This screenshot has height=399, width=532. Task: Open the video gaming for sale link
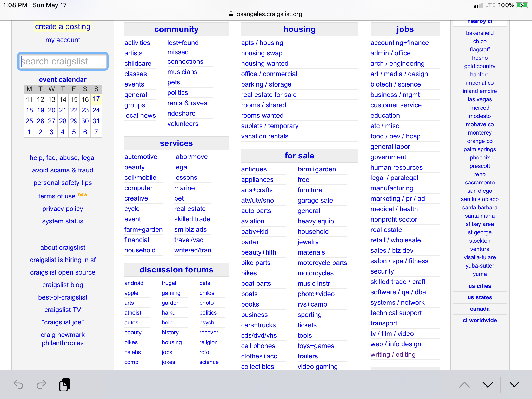point(318,367)
